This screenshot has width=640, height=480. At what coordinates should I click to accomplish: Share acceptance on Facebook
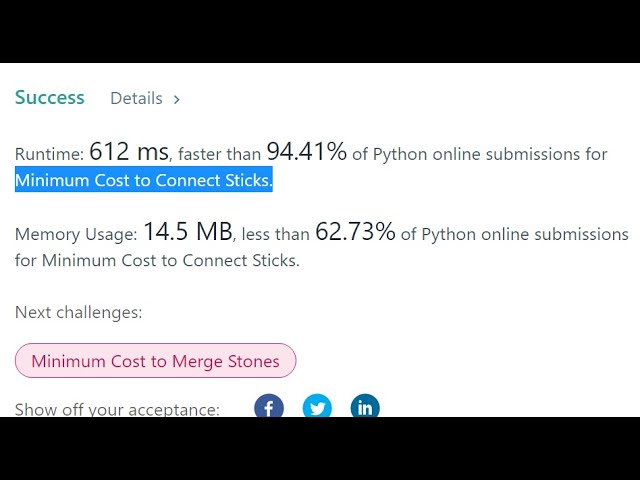pyautogui.click(x=269, y=406)
